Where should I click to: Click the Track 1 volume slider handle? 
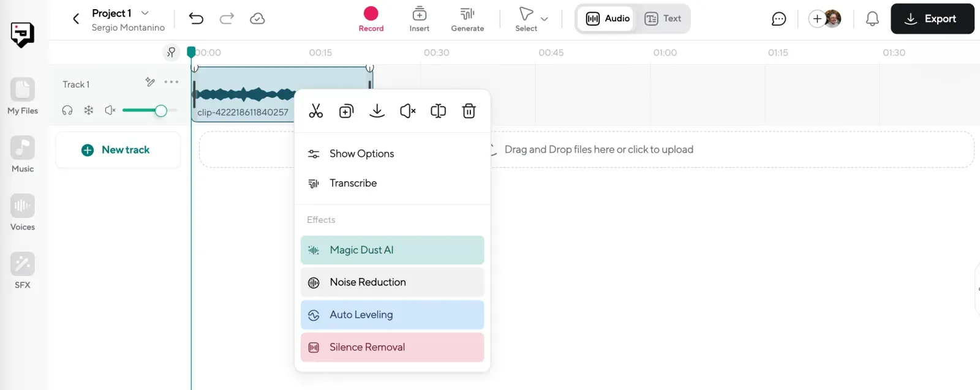[160, 111]
